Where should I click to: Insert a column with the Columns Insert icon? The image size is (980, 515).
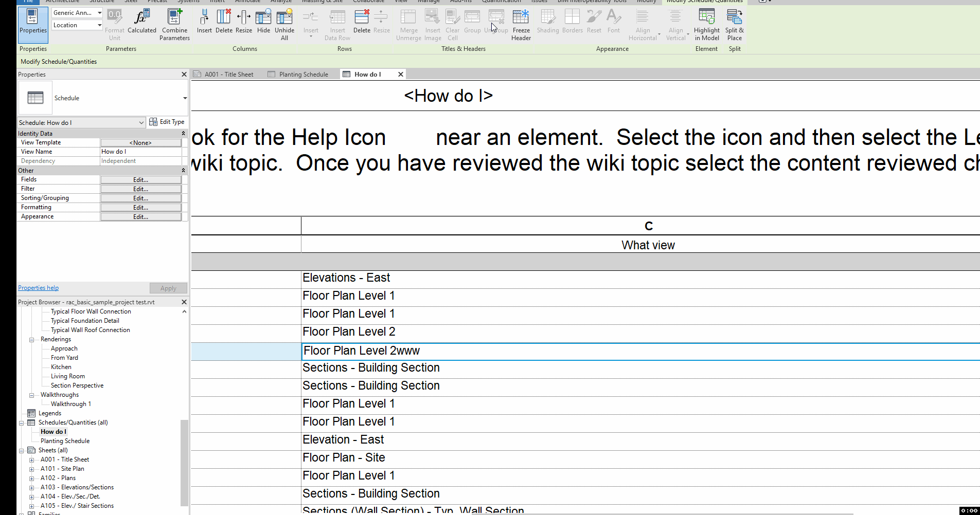tap(204, 22)
